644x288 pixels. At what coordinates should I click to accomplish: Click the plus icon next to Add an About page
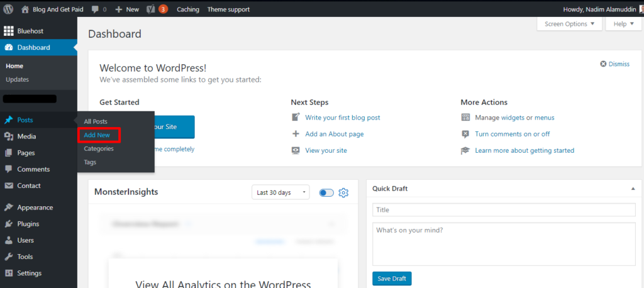coord(296,134)
